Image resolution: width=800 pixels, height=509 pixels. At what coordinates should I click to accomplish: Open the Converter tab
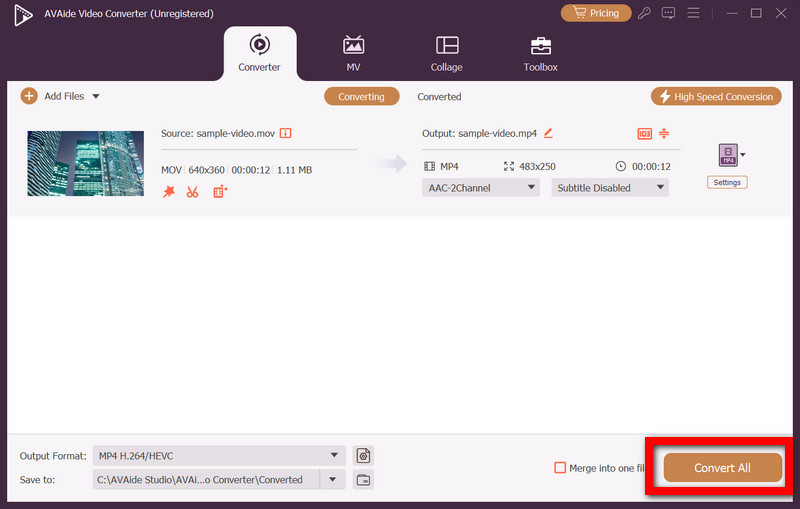pyautogui.click(x=259, y=54)
